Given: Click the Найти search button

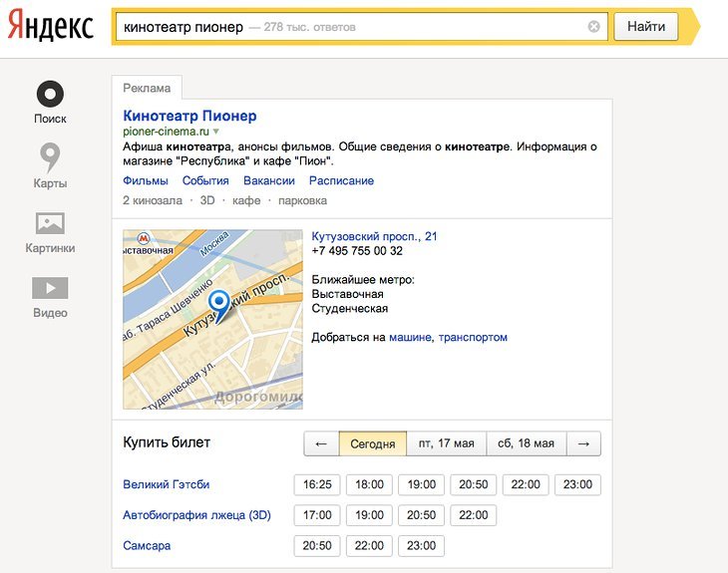Looking at the screenshot, I should pyautogui.click(x=646, y=27).
